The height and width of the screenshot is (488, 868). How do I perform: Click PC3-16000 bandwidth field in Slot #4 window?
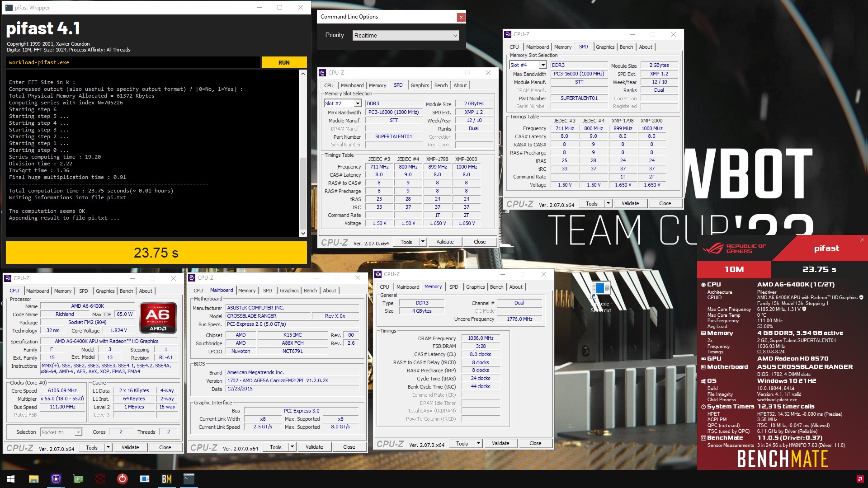click(x=579, y=74)
